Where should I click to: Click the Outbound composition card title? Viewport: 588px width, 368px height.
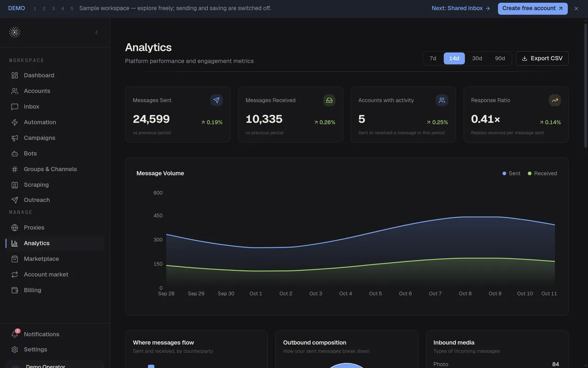[x=315, y=343]
